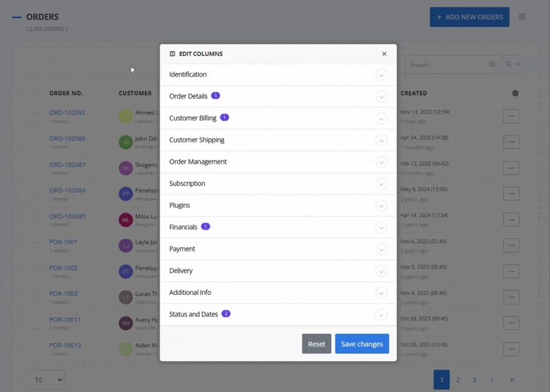This screenshot has width=550, height=392.
Task: Open order ORD-102084 link
Action: pos(67,190)
